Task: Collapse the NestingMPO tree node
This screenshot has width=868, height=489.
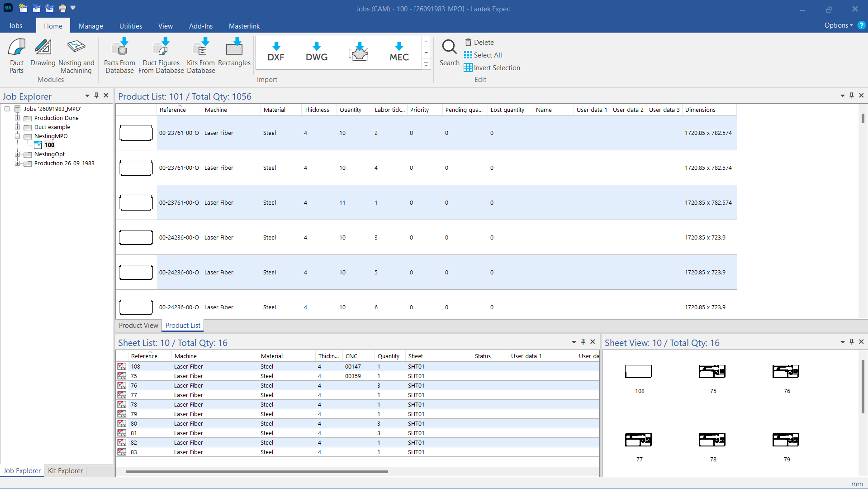Action: pyautogui.click(x=18, y=136)
